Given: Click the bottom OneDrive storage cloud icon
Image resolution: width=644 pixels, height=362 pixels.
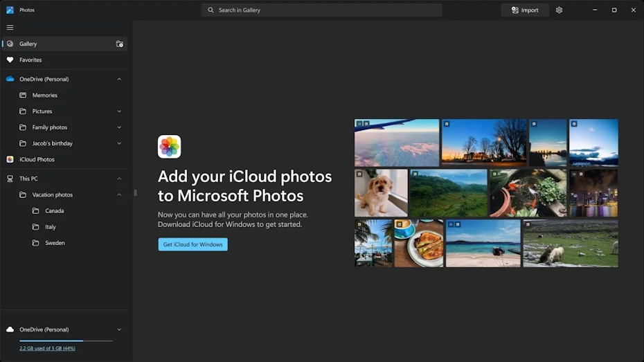Looking at the screenshot, I should pyautogui.click(x=10, y=329).
